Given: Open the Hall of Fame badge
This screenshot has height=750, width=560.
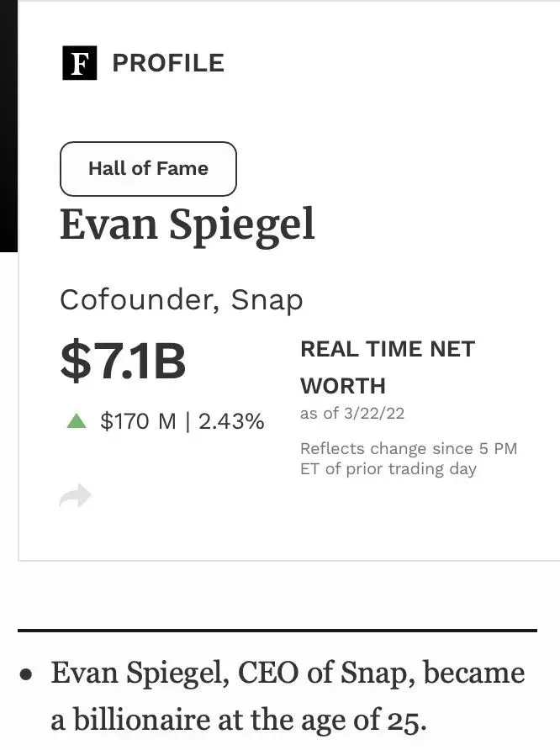Looking at the screenshot, I should (x=148, y=168).
